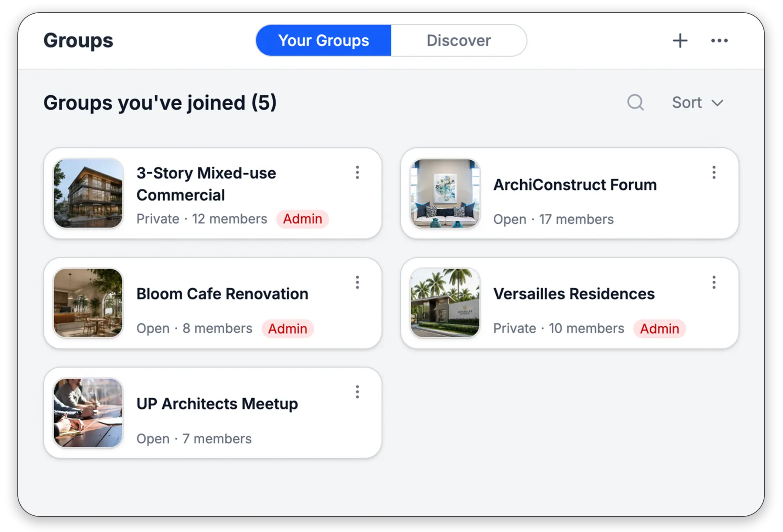Screen dimensions: 783x532
Task: Click the Versailles Residences entrance thumbnail
Action: (x=445, y=303)
